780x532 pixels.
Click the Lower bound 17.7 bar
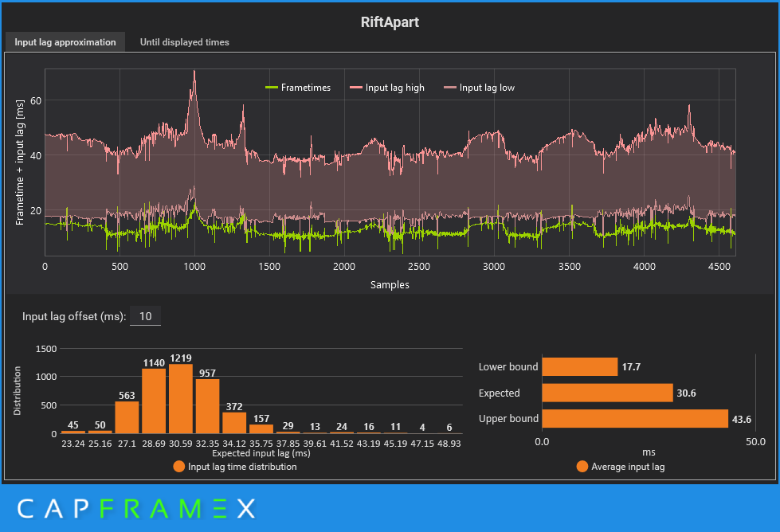pyautogui.click(x=579, y=367)
